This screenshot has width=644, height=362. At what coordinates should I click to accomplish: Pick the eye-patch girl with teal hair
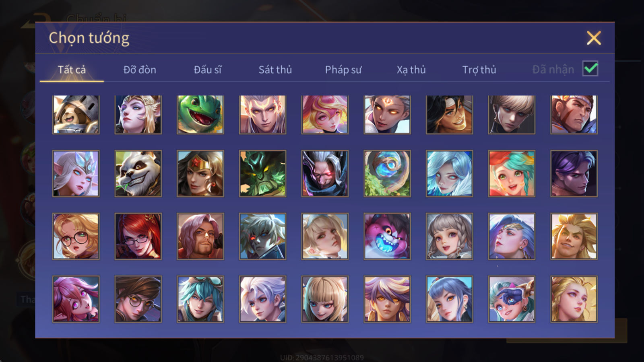click(511, 299)
